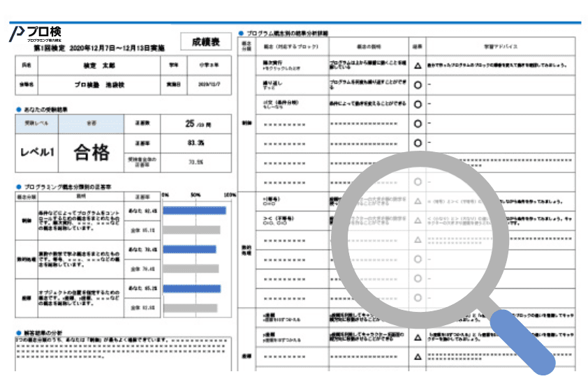Image resolution: width=588 pixels, height=381 pixels.
Task: Click the 83.3% accuracy rate value
Action: [196, 143]
